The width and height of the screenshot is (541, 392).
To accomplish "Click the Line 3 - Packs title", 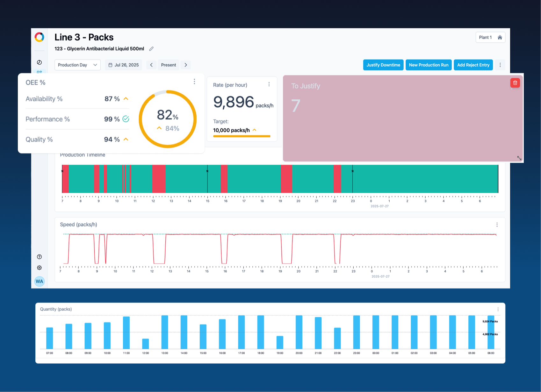I will (x=84, y=37).
